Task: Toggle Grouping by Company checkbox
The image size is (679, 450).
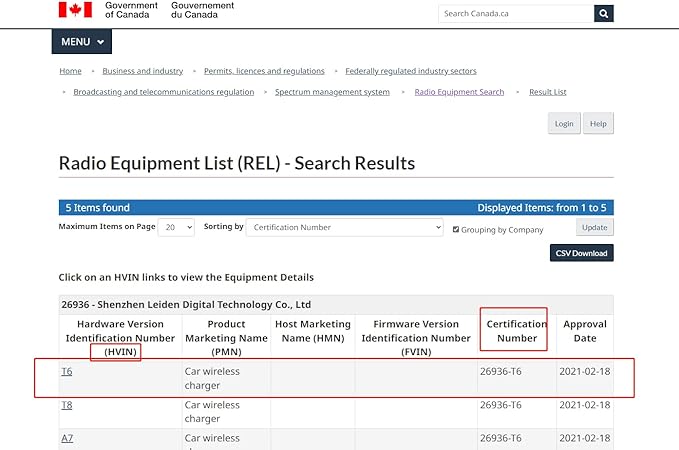Action: pyautogui.click(x=457, y=228)
